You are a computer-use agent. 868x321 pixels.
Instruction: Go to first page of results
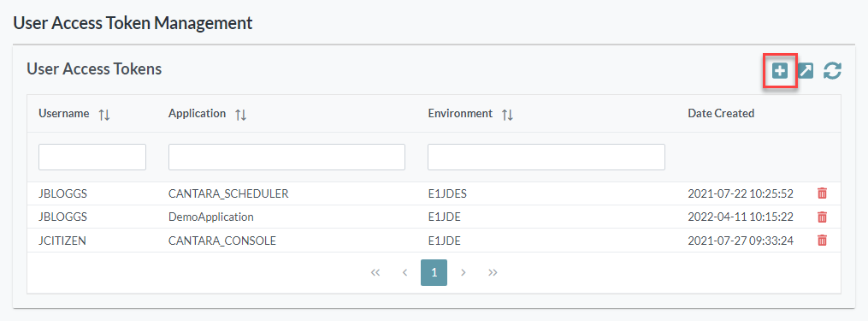(375, 272)
